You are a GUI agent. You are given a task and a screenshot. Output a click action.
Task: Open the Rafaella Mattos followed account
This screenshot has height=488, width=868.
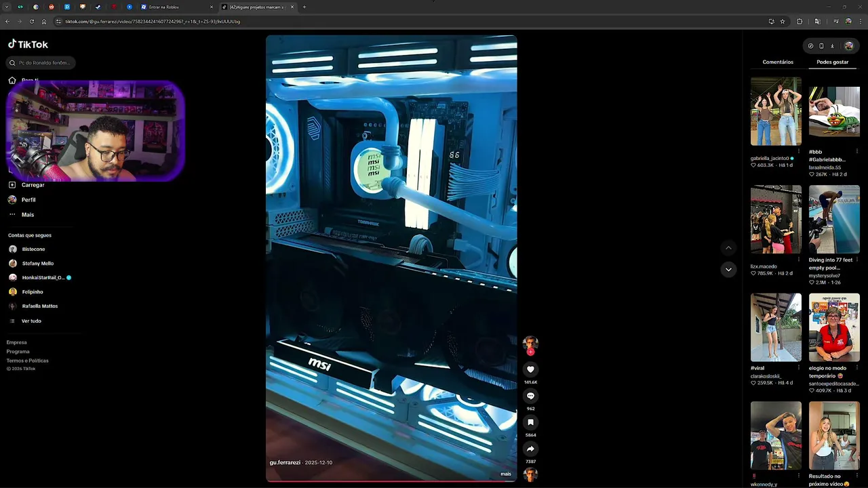(x=39, y=306)
